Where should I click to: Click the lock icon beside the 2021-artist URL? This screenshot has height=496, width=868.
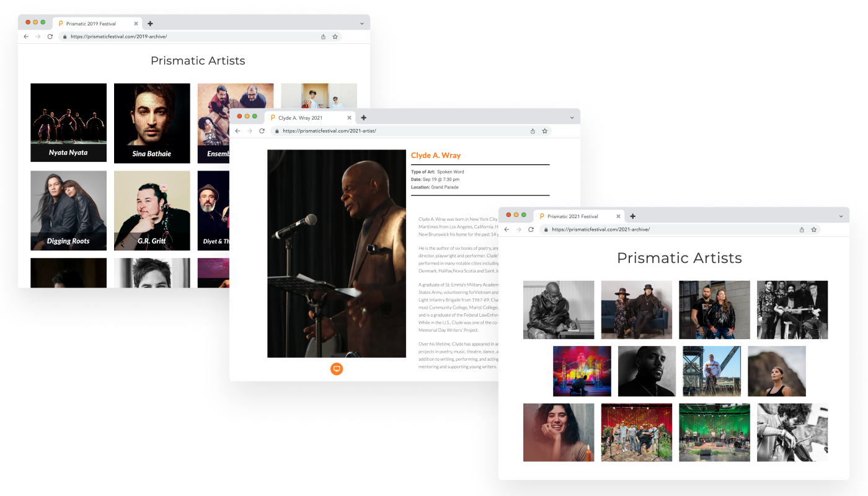pyautogui.click(x=277, y=131)
